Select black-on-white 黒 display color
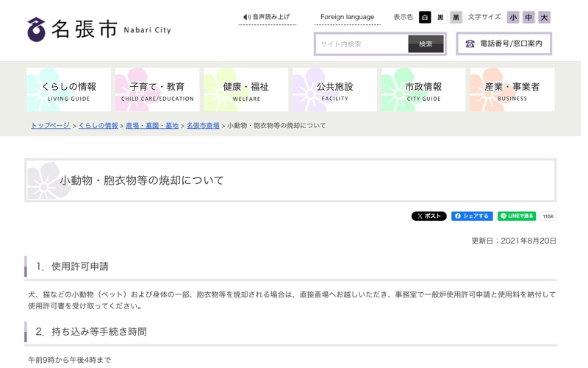The image size is (588, 368). [x=440, y=17]
